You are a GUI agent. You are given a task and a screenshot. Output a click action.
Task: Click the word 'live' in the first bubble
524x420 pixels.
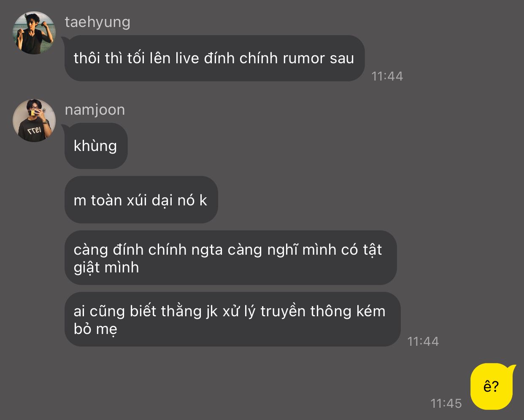[187, 58]
